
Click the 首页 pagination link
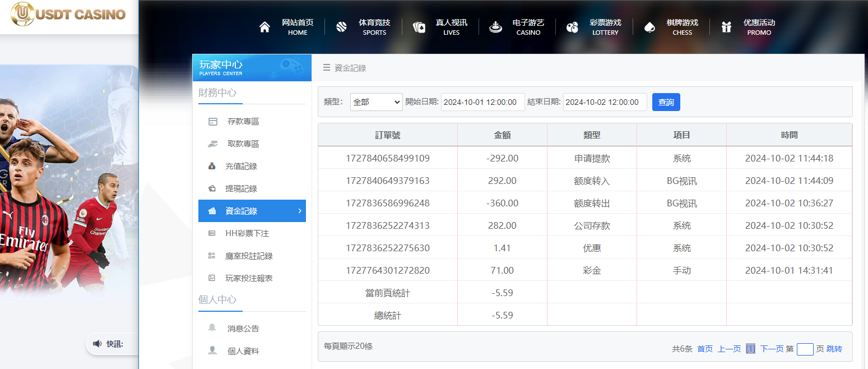tap(705, 348)
